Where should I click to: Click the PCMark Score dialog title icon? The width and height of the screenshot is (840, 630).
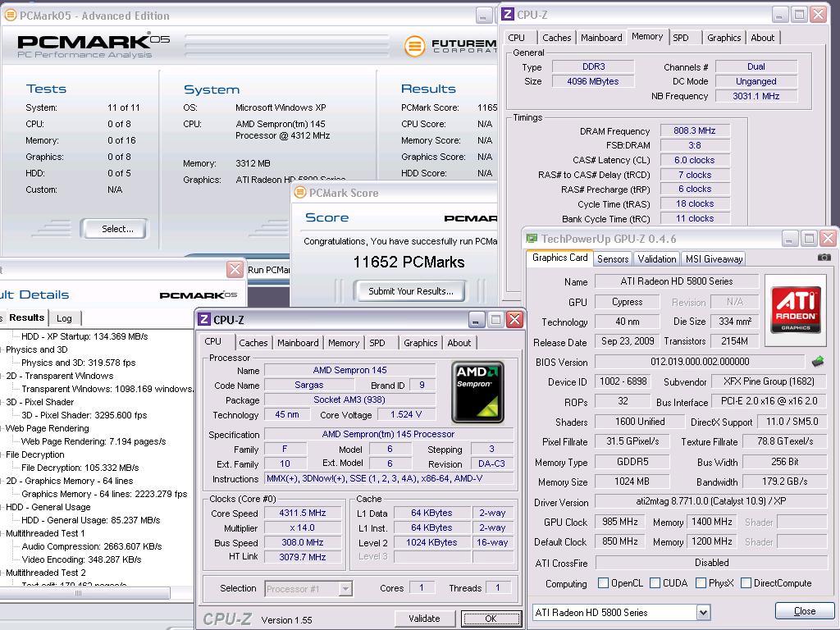pyautogui.click(x=300, y=192)
